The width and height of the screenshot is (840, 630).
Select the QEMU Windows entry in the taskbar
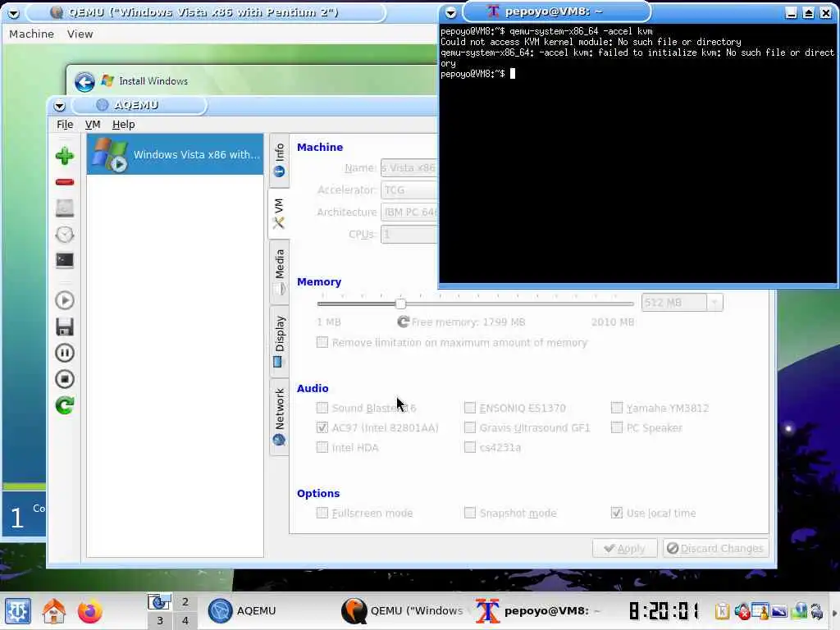[x=404, y=611]
